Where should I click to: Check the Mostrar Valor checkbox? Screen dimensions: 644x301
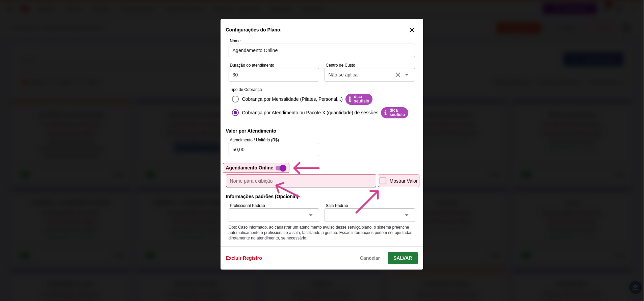click(x=383, y=181)
